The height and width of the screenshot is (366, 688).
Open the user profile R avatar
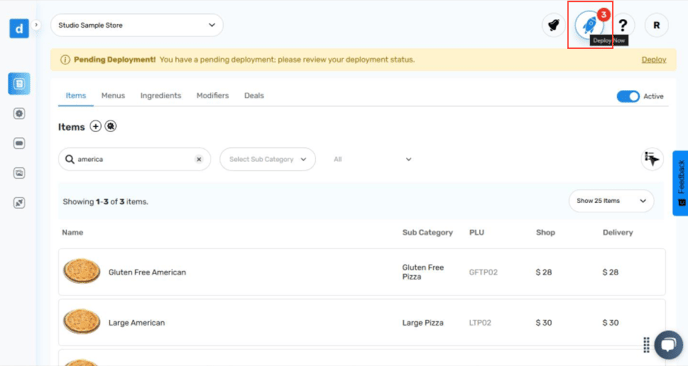(x=656, y=25)
